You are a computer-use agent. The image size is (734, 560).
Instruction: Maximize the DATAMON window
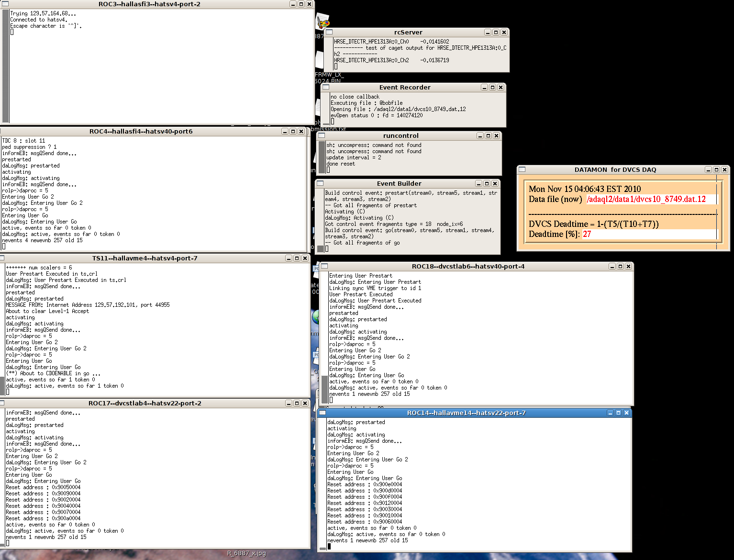click(x=716, y=169)
